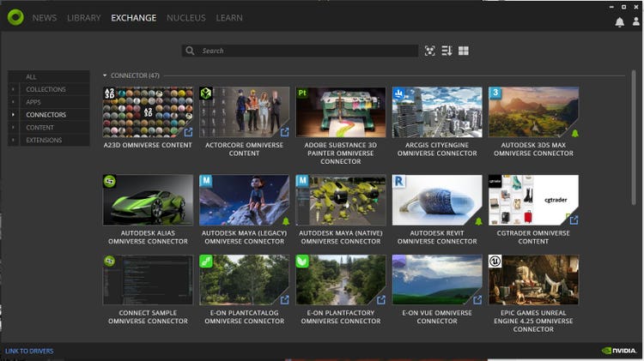Open the News tab
Image resolution: width=644 pixels, height=361 pixels.
click(x=45, y=18)
